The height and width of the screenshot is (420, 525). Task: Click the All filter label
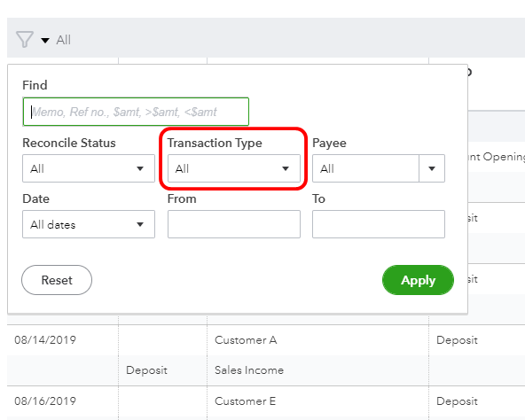[x=63, y=40]
